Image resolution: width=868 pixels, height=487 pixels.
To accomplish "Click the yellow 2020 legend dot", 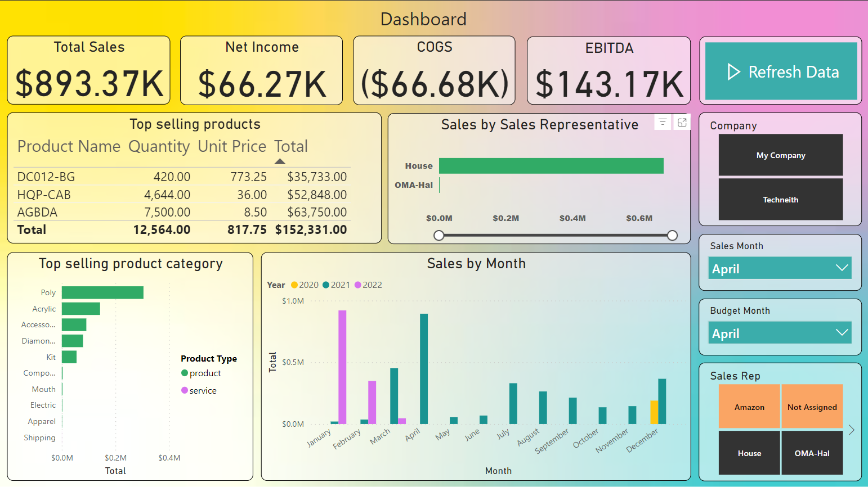I will pyautogui.click(x=294, y=285).
